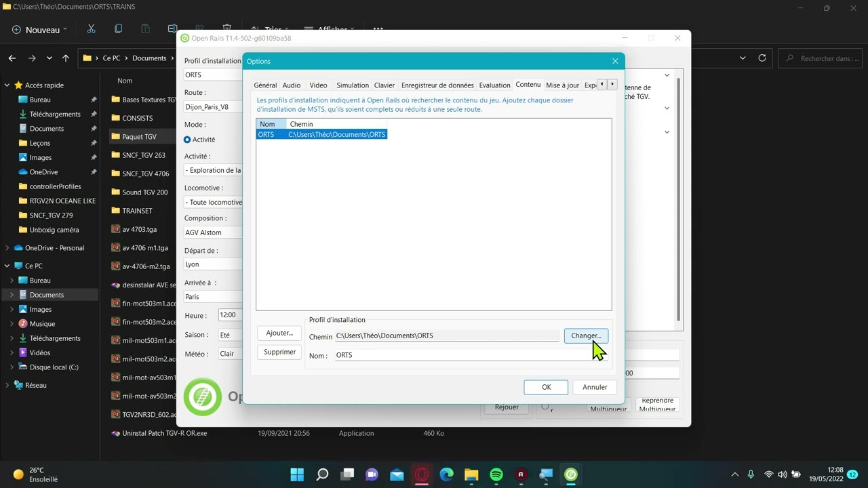The image size is (868, 488).
Task: Open the Audio options tab
Action: (x=292, y=85)
